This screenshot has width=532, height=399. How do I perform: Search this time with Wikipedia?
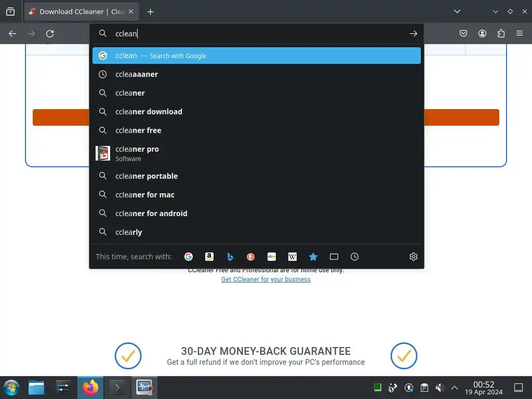292,257
